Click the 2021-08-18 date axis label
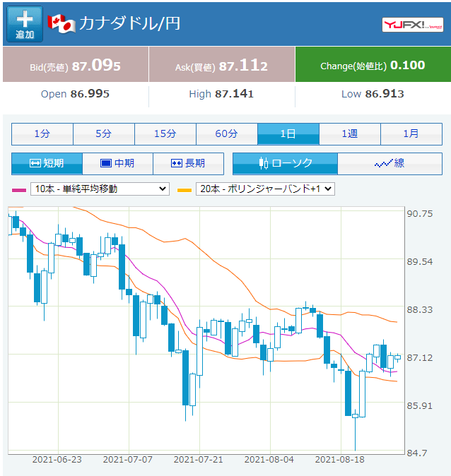Screen dimensions: 451x476 (x=340, y=460)
